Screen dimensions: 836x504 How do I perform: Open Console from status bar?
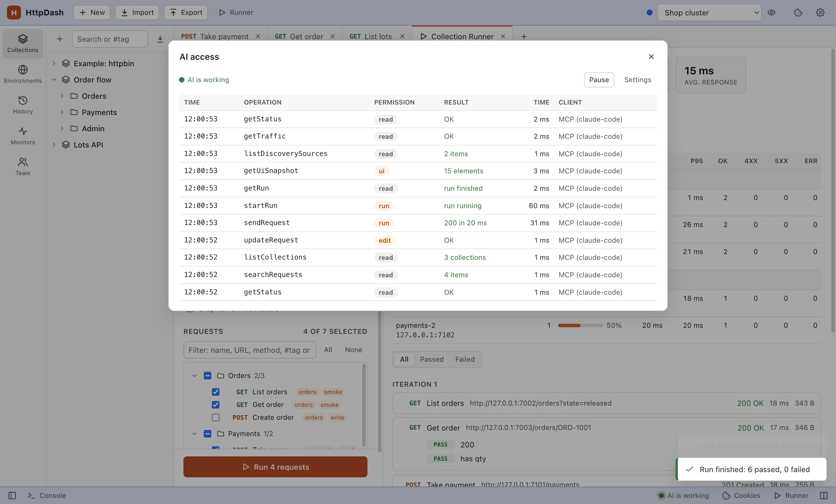pyautogui.click(x=47, y=496)
